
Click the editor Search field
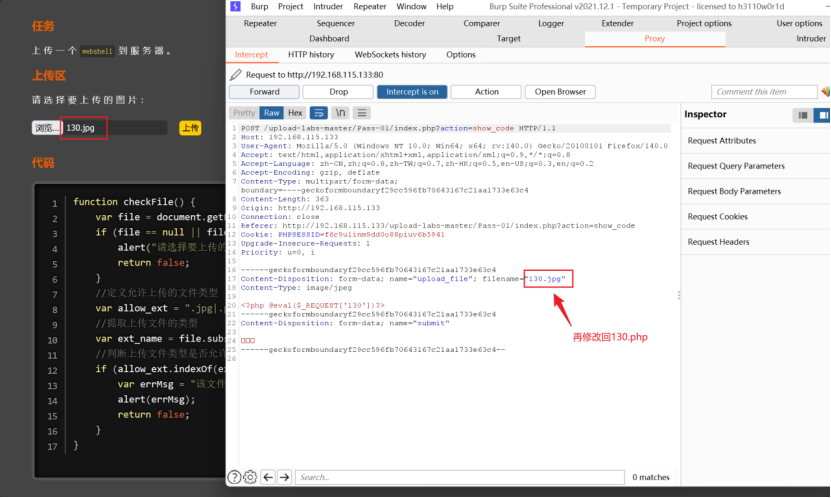(x=459, y=477)
